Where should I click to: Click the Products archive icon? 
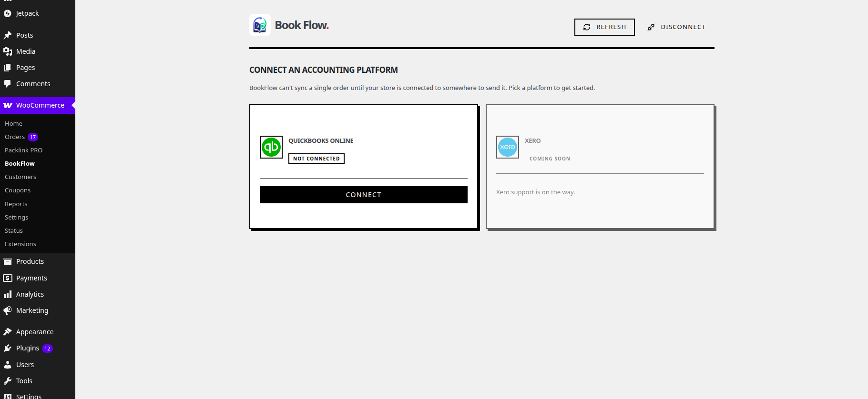pos(8,261)
